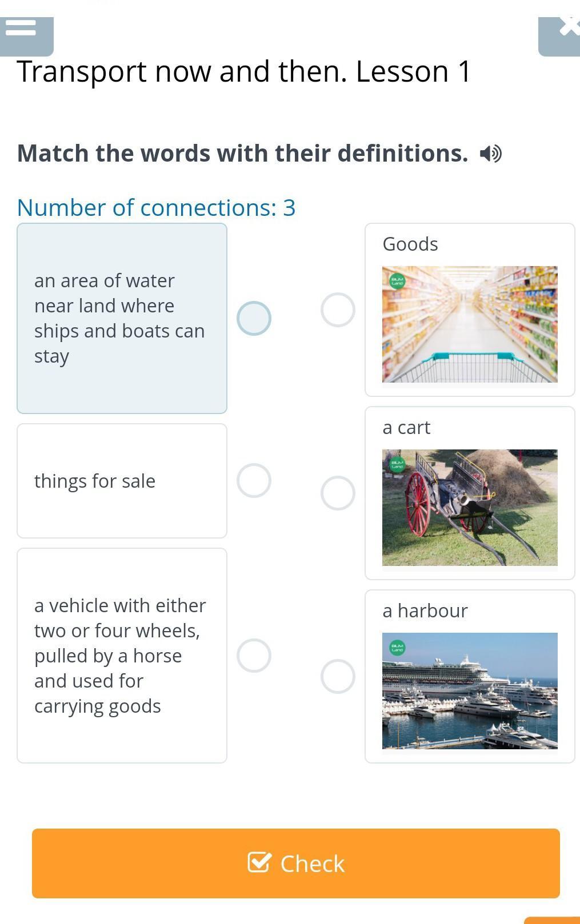Click the 'a vehicle with either two' card
580x924 pixels.
point(122,655)
